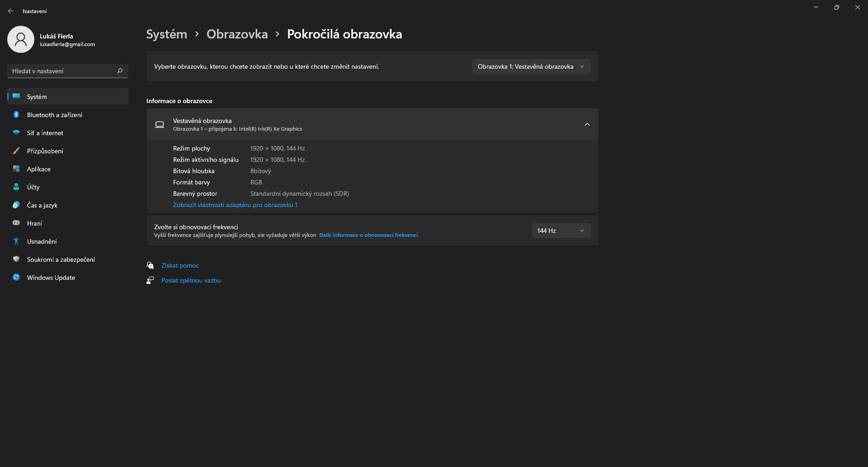The image size is (868, 467).
Task: Select Aplikace in the sidebar
Action: [x=39, y=169]
